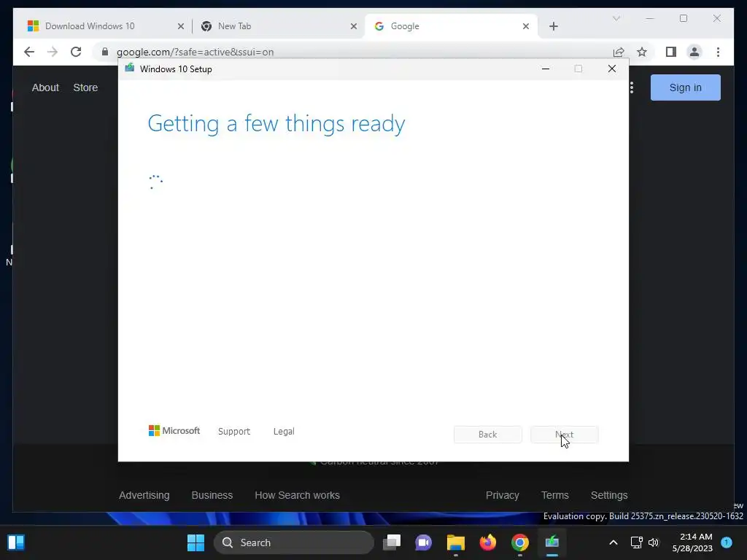This screenshot has width=747, height=560.
Task: Select the Google tab
Action: [x=451, y=26]
